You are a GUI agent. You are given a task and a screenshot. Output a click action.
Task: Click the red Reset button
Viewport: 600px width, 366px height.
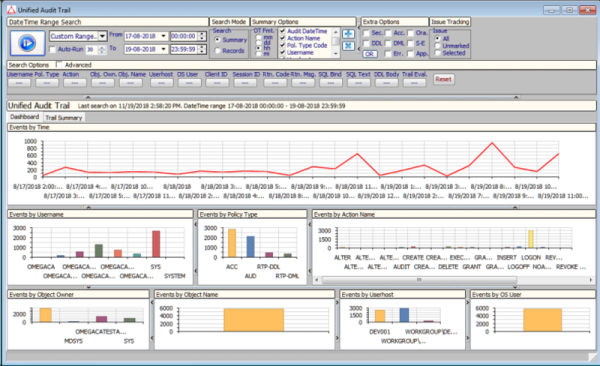coord(443,79)
